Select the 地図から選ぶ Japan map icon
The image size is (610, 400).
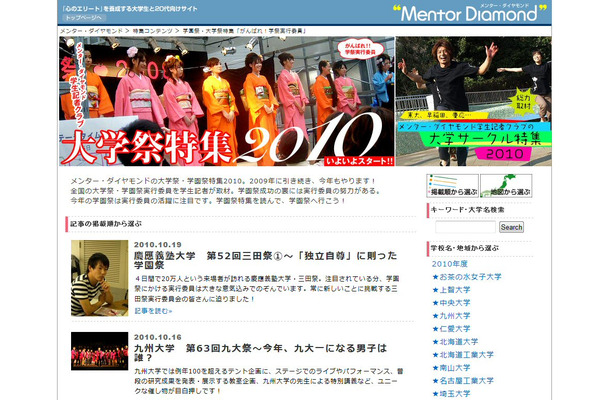[506, 186]
